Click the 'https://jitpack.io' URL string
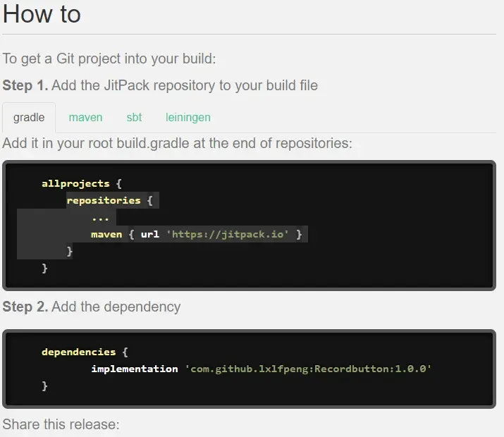This screenshot has height=437, width=504. point(228,234)
